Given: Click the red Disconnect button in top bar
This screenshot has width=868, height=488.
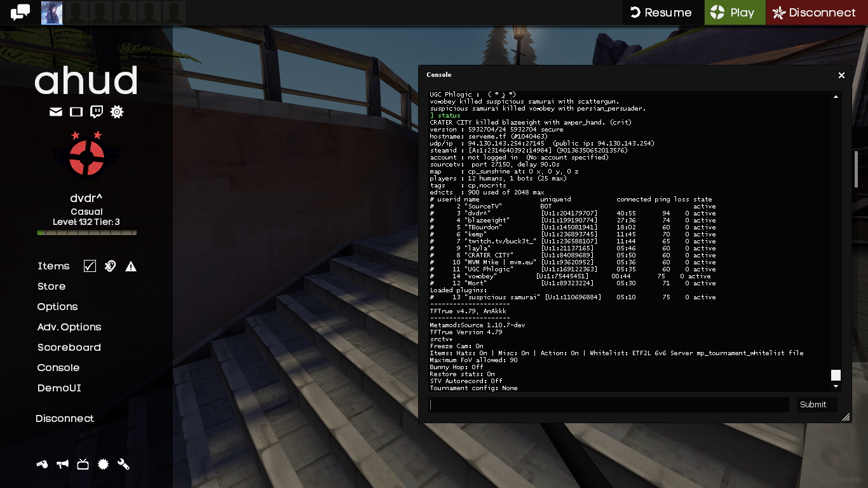Looking at the screenshot, I should 817,12.
